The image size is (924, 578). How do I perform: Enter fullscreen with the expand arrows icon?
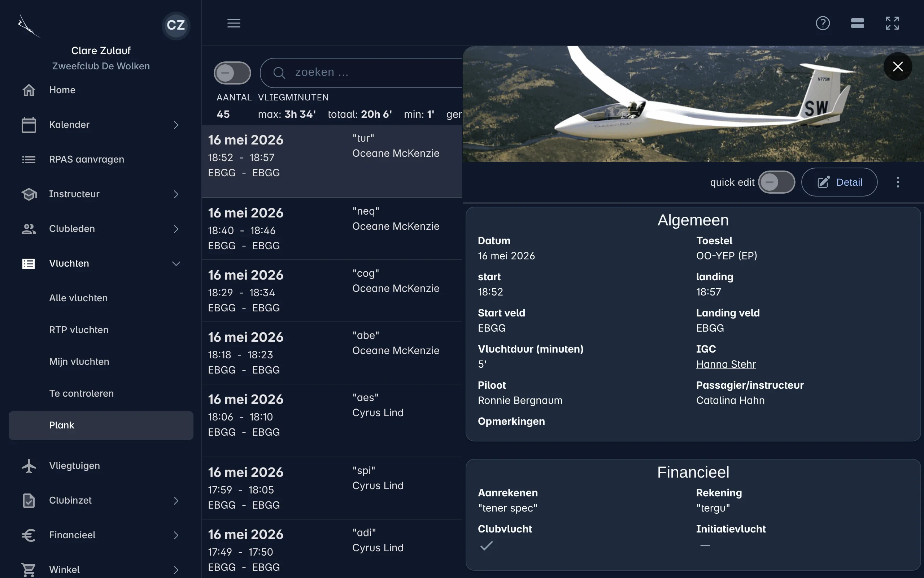[892, 23]
